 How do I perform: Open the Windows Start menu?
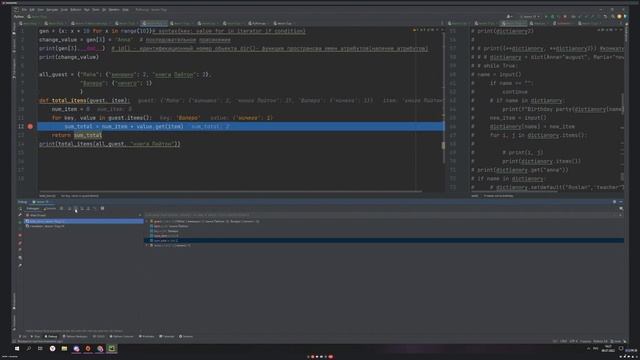click(17, 349)
